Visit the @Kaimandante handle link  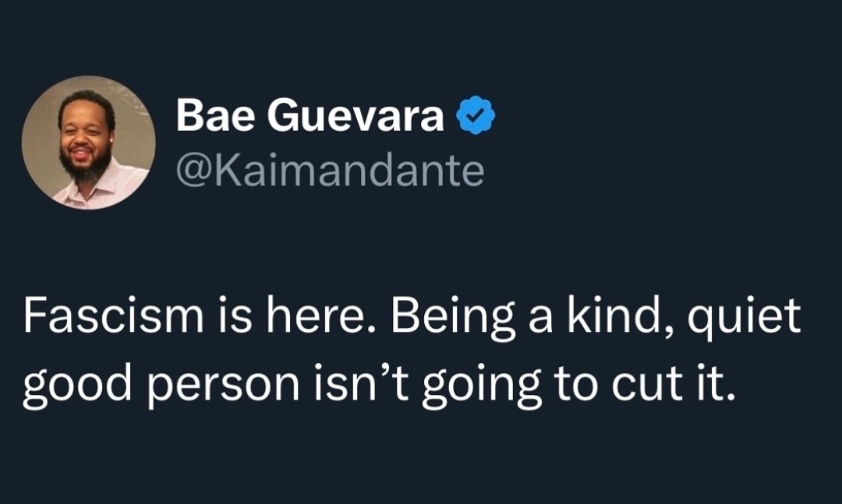[x=331, y=170]
